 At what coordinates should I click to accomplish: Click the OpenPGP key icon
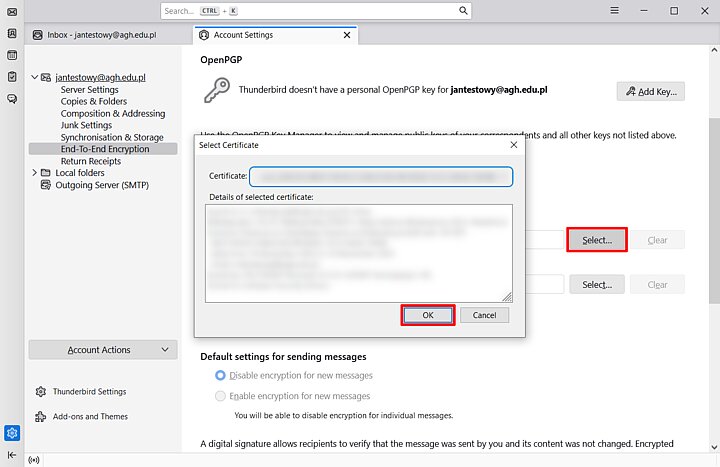(217, 90)
